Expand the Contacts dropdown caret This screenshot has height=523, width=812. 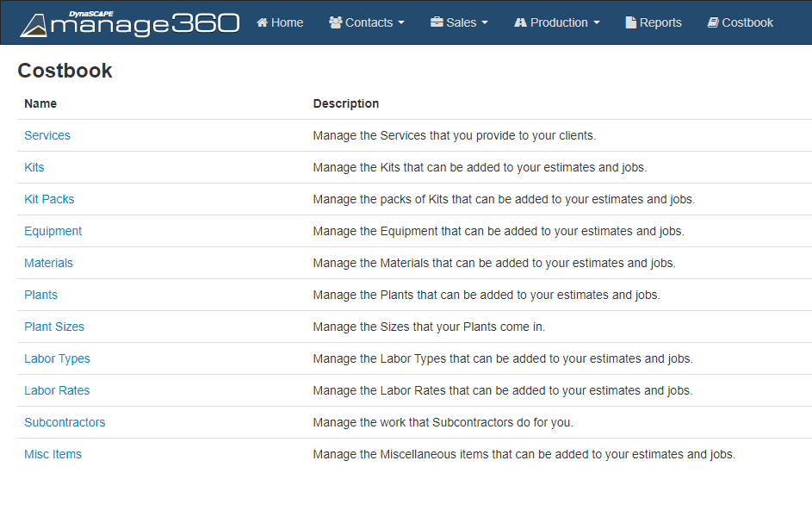pyautogui.click(x=401, y=23)
